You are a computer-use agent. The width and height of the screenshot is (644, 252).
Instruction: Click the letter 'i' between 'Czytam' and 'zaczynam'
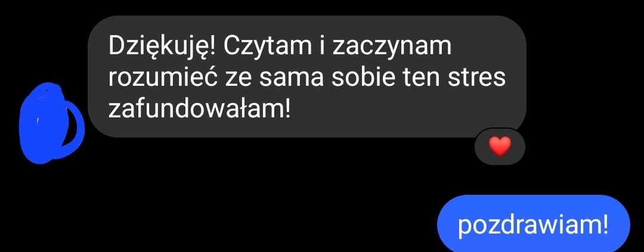coord(322,47)
